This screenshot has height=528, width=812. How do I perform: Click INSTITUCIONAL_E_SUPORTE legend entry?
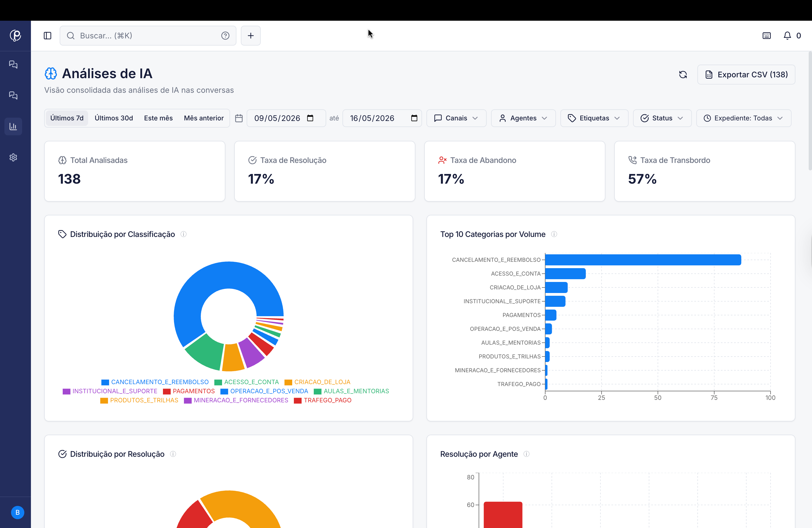pyautogui.click(x=110, y=391)
